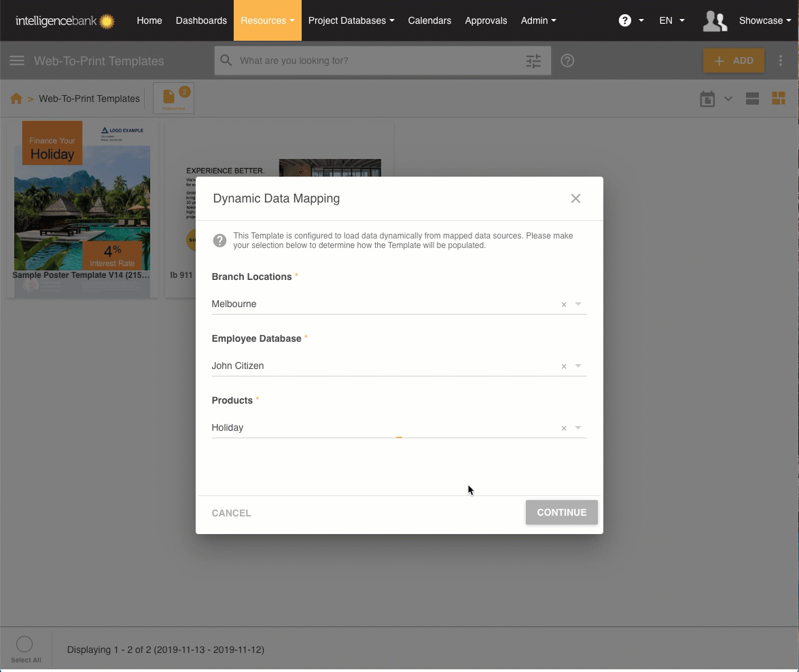Click the calendar date filter icon
Screen dimensions: 799x672
[x=707, y=99]
